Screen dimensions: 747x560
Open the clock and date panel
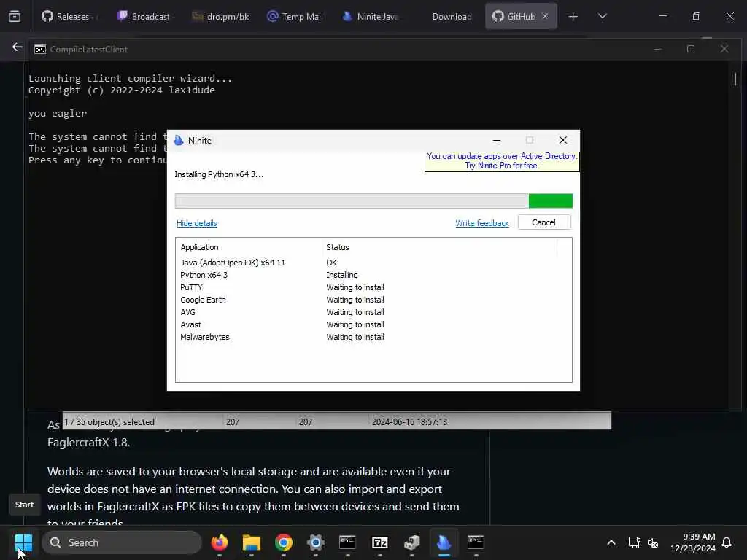click(x=693, y=542)
